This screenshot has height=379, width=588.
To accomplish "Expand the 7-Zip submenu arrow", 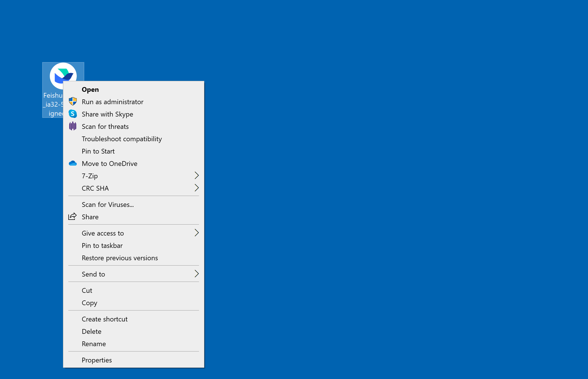I will point(196,176).
